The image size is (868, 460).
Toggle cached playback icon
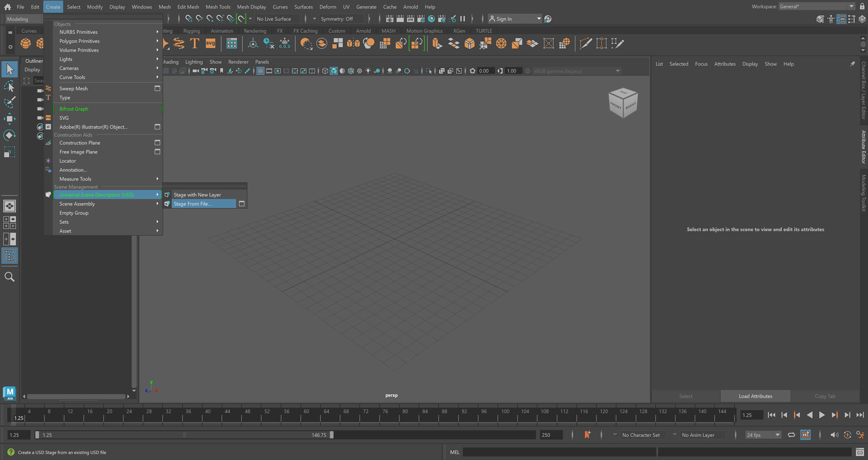coord(805,435)
